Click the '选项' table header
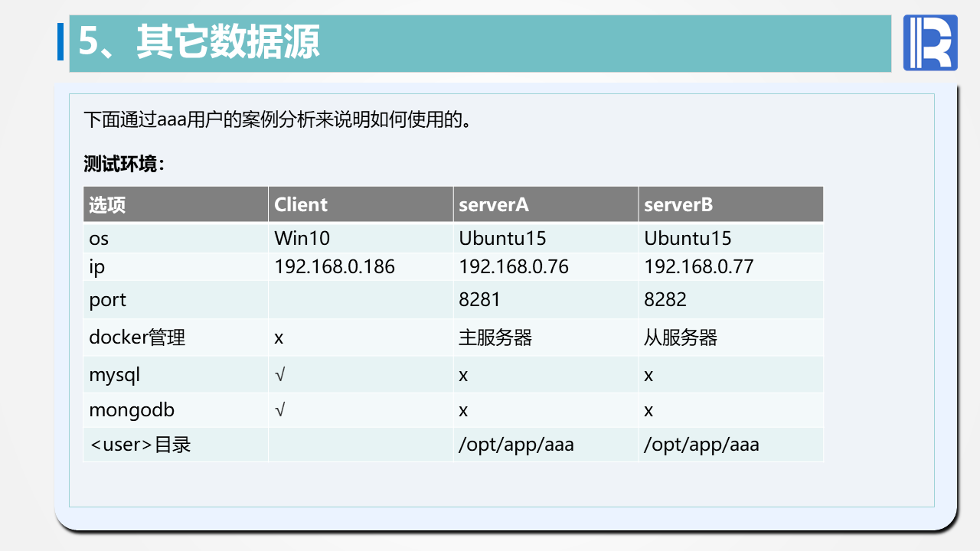Image resolution: width=980 pixels, height=551 pixels. (x=108, y=205)
